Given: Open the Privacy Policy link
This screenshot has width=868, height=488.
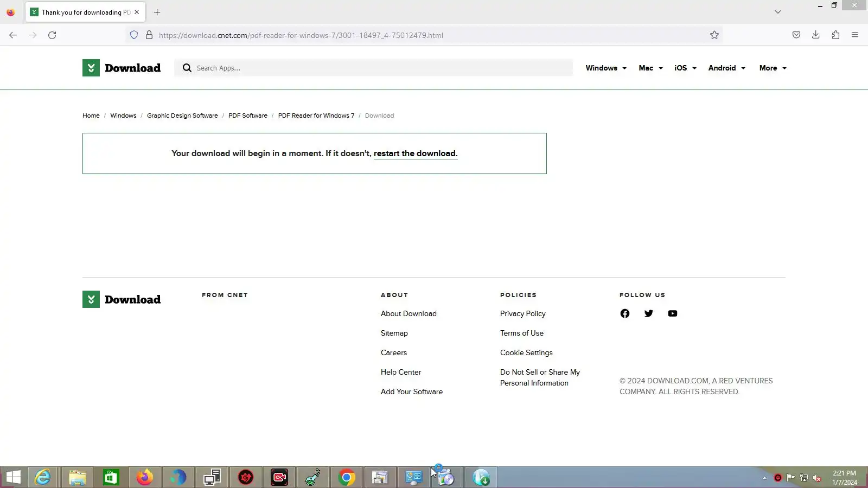Looking at the screenshot, I should tap(523, 313).
